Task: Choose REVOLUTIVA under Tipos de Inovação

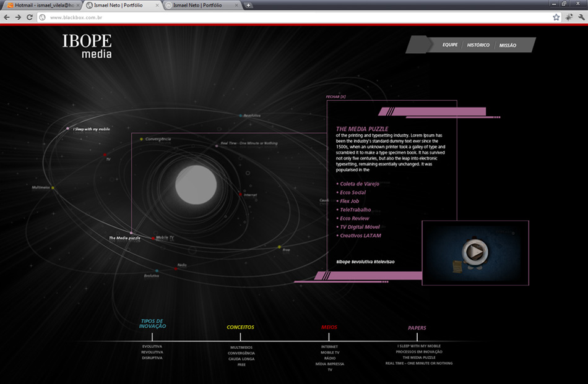Action: (152, 352)
